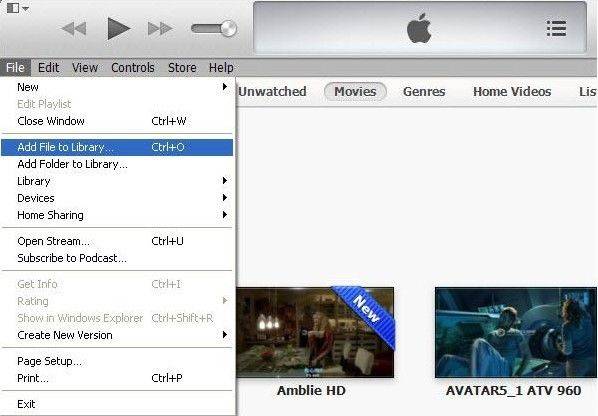Select Add Folder to Library
Viewport: 598px width, 416px height.
click(117, 164)
